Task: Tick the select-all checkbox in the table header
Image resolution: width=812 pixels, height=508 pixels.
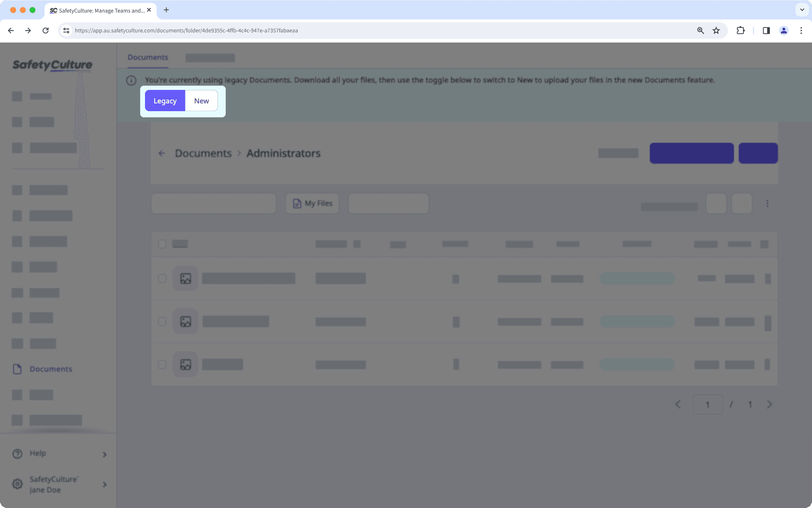Action: tap(162, 244)
